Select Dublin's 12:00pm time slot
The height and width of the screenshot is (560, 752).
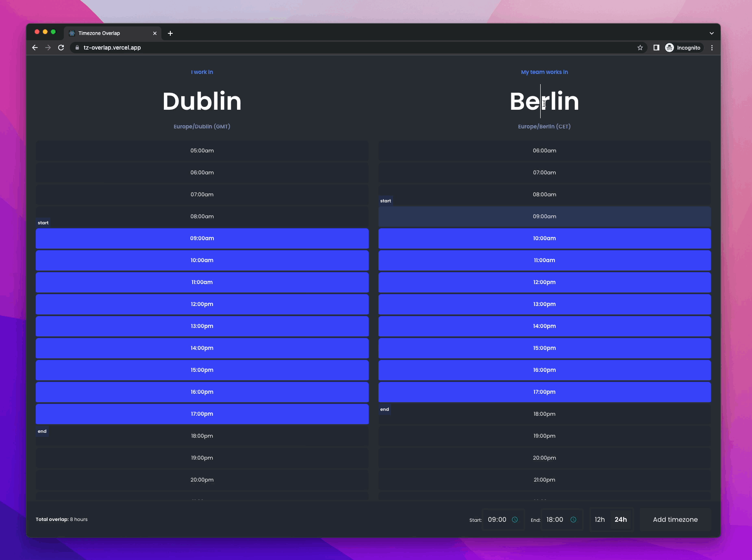click(x=202, y=304)
